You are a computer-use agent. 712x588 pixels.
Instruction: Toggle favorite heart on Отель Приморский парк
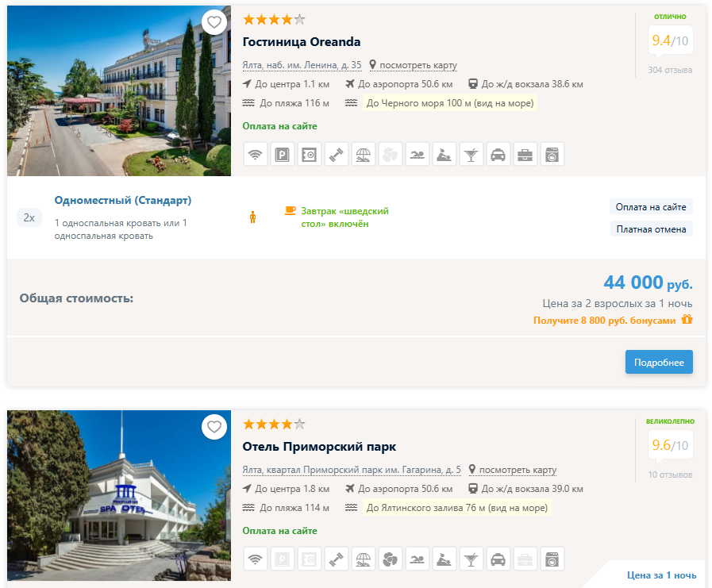pyautogui.click(x=214, y=426)
